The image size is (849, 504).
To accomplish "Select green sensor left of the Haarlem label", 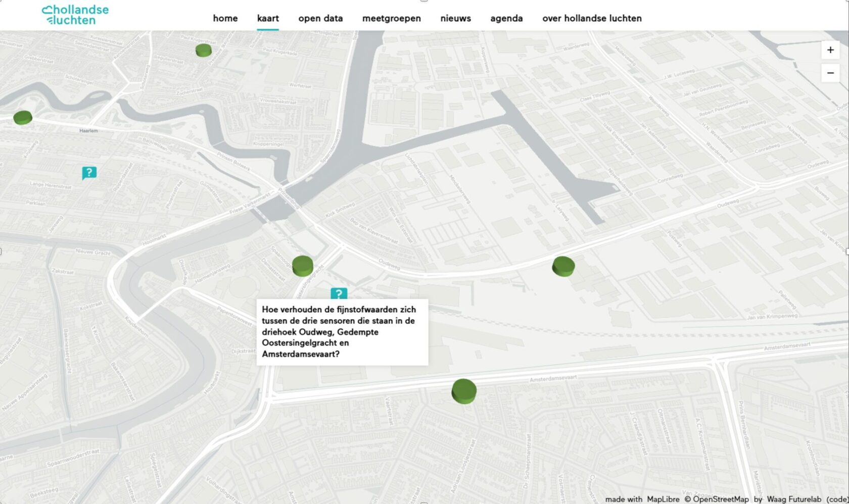I will (23, 118).
